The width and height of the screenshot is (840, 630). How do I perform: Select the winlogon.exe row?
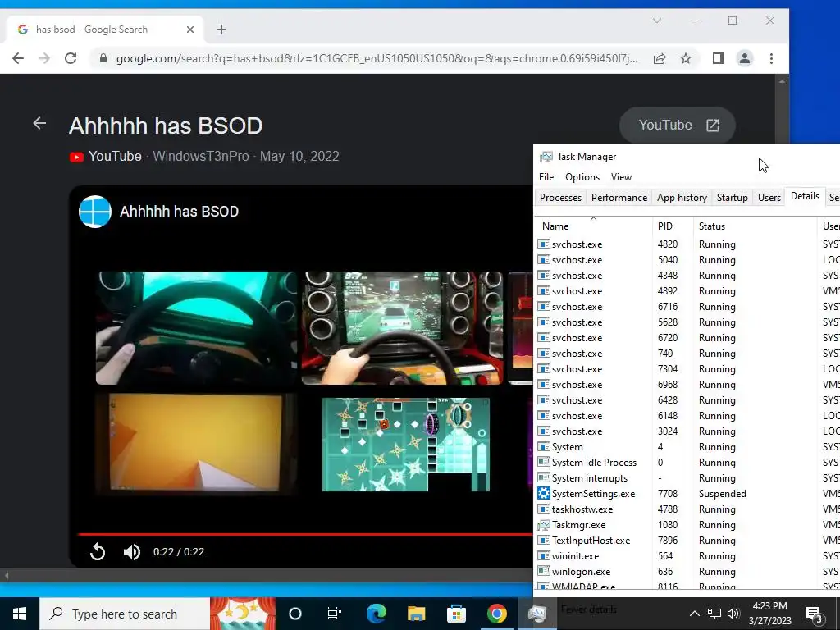687,572
